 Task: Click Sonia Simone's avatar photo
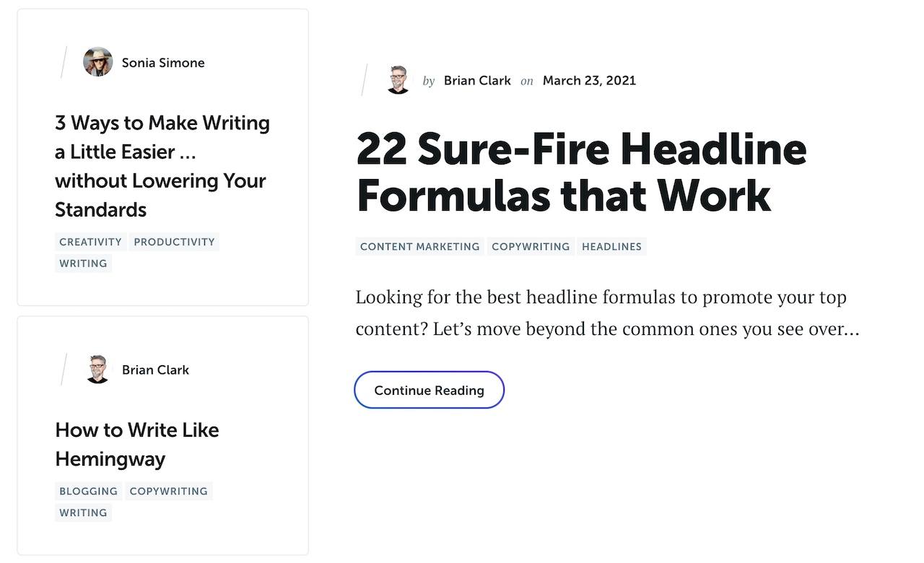(97, 62)
